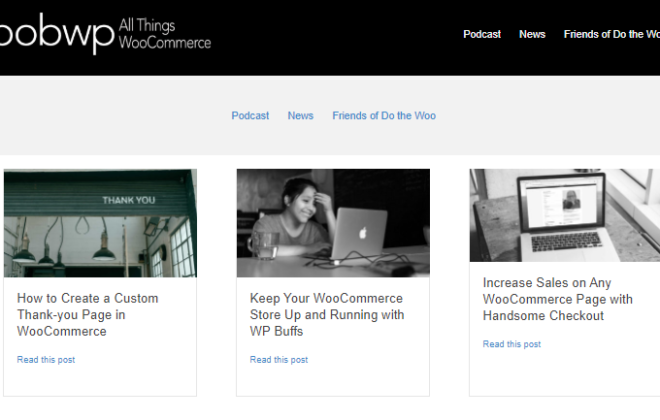Read this post under WP Buffs article
This screenshot has height=420, width=660.
[x=279, y=360]
